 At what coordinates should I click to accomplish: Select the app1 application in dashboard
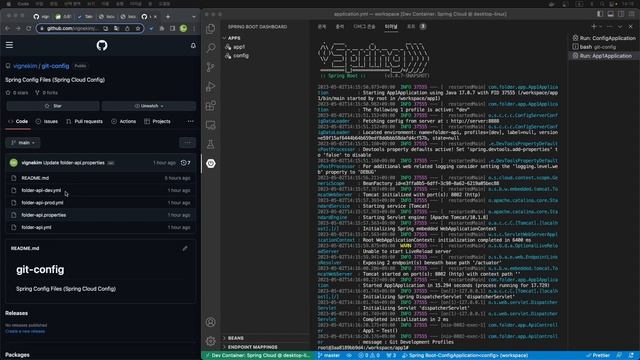tap(239, 47)
